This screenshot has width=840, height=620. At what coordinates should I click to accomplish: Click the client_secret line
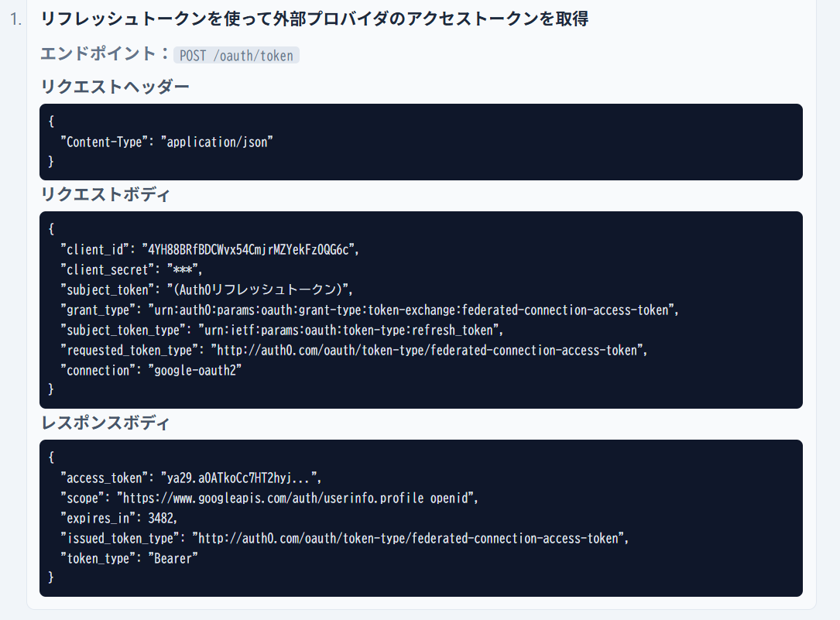click(x=131, y=269)
